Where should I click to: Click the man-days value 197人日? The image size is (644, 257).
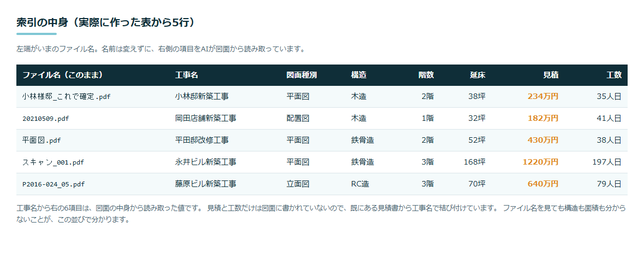pyautogui.click(x=607, y=162)
